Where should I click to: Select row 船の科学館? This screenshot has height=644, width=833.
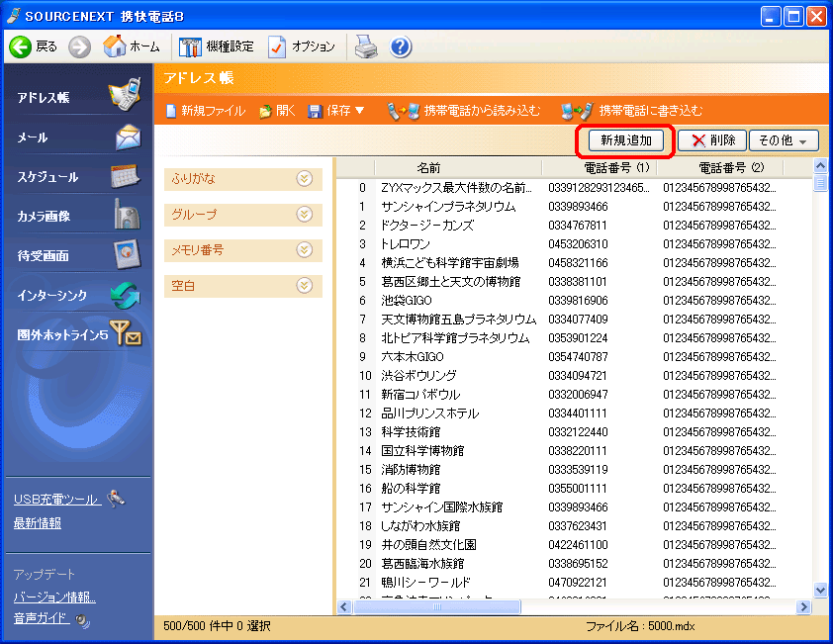pos(574,489)
